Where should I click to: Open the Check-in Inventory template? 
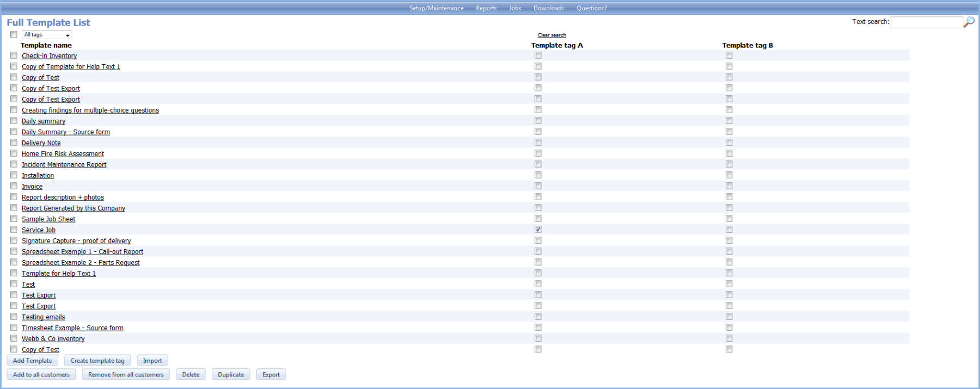(49, 56)
